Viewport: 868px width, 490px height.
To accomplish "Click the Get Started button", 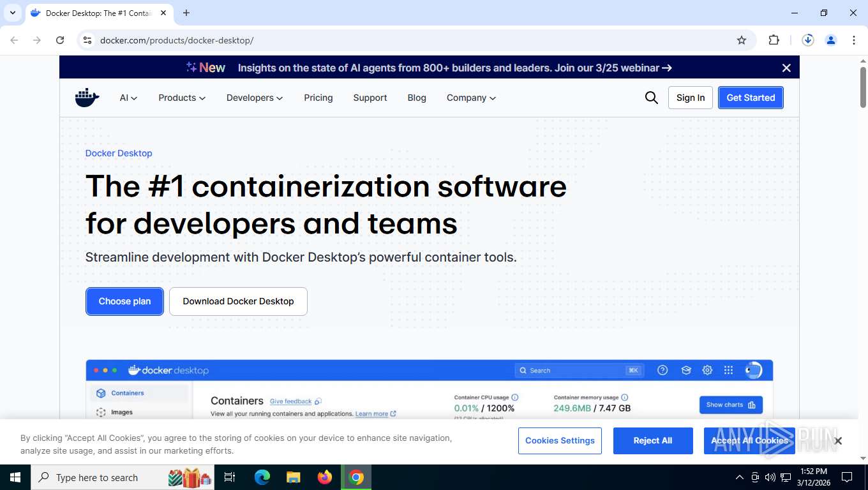I will pos(751,98).
